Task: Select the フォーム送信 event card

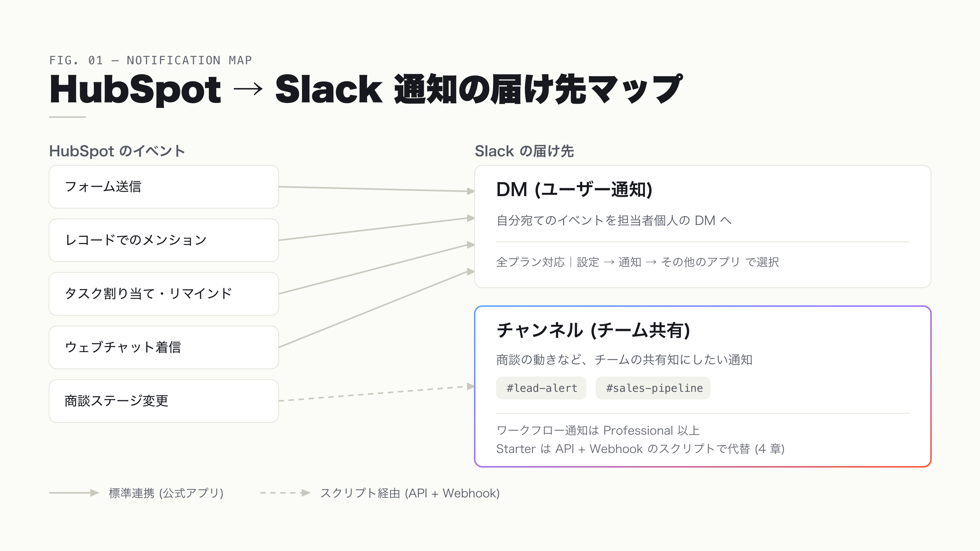Action: (x=164, y=187)
